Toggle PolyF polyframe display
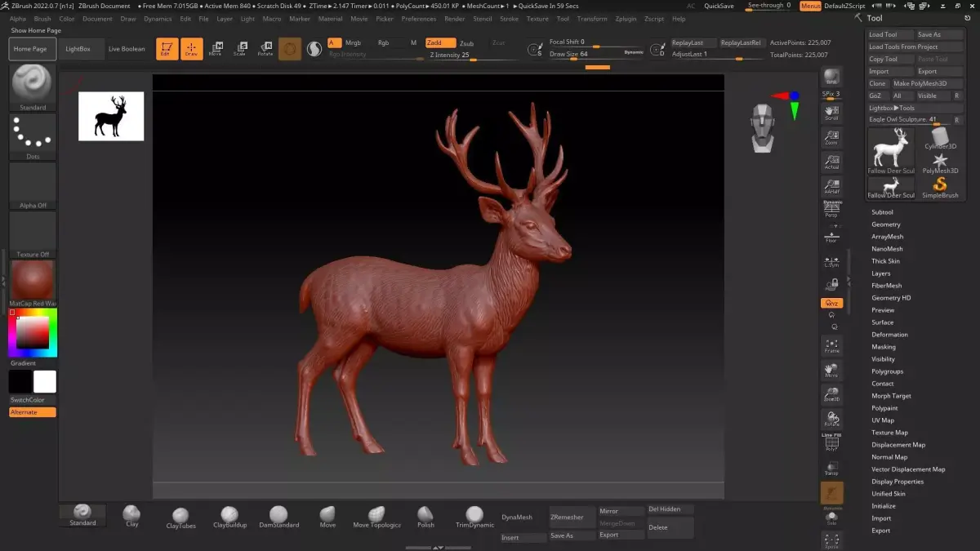The height and width of the screenshot is (551, 980). tap(831, 443)
